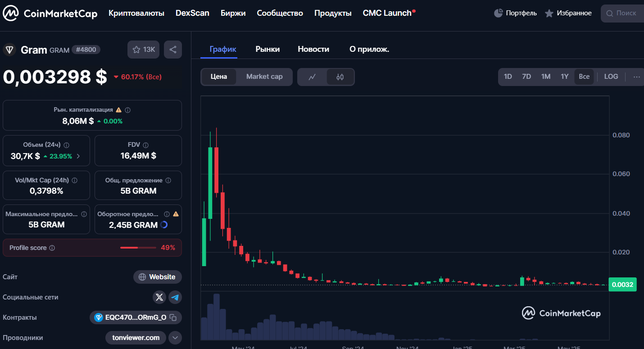Click the circulating supply progress ring

(x=164, y=225)
